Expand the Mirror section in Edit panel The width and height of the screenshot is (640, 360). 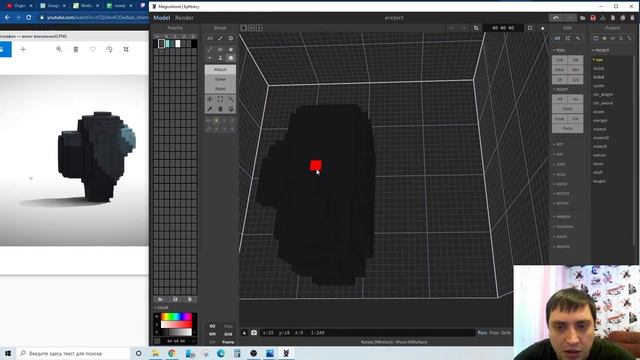[561, 216]
